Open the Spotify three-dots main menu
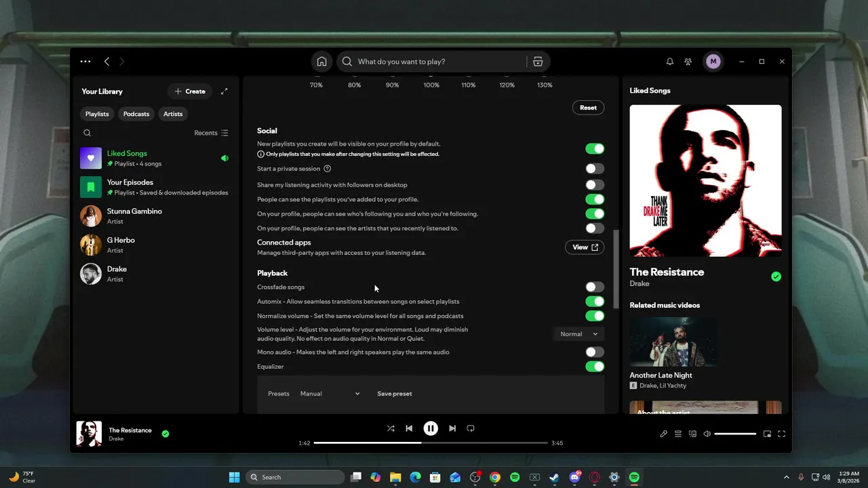 pos(85,62)
